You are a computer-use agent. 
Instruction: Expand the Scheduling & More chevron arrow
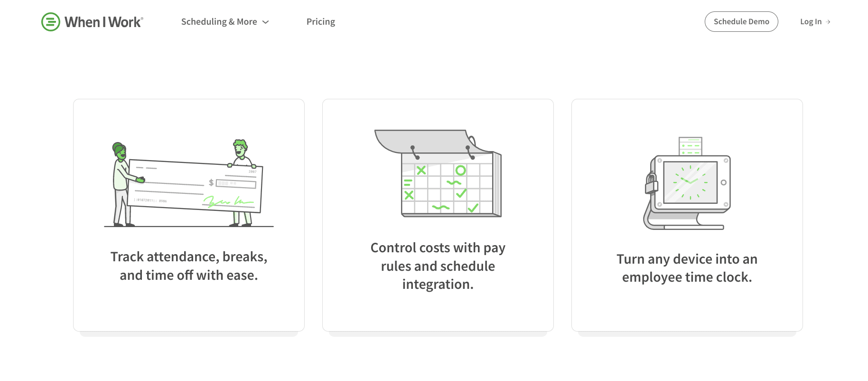266,22
